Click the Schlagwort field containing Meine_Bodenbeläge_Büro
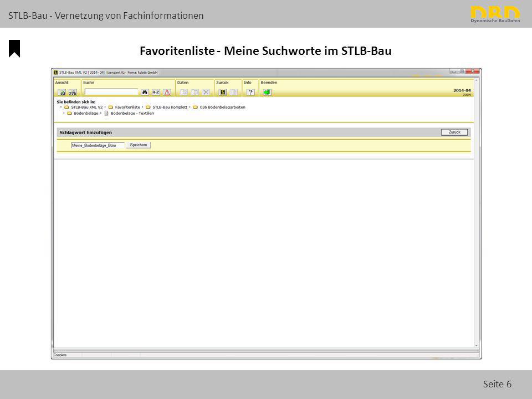The height and width of the screenshot is (399, 532). pyautogui.click(x=98, y=145)
